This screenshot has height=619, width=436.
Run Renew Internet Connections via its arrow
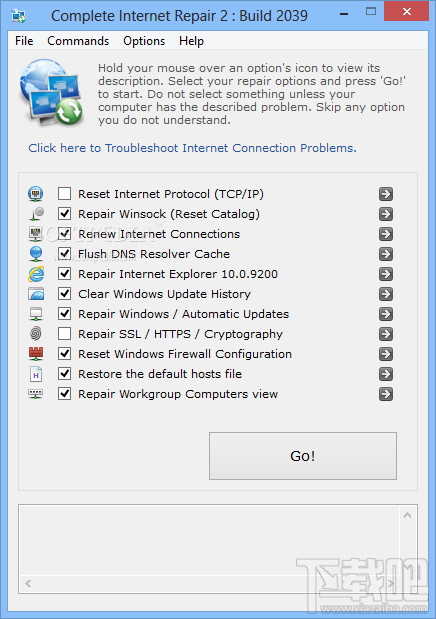coord(386,234)
